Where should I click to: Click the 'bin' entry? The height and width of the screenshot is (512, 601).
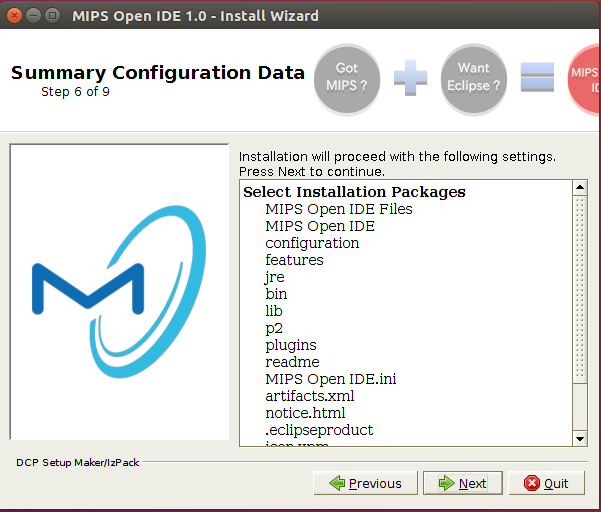[x=276, y=294]
